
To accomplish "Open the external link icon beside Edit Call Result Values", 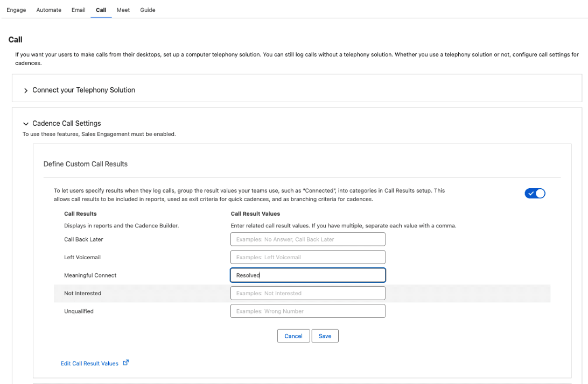I will 126,363.
